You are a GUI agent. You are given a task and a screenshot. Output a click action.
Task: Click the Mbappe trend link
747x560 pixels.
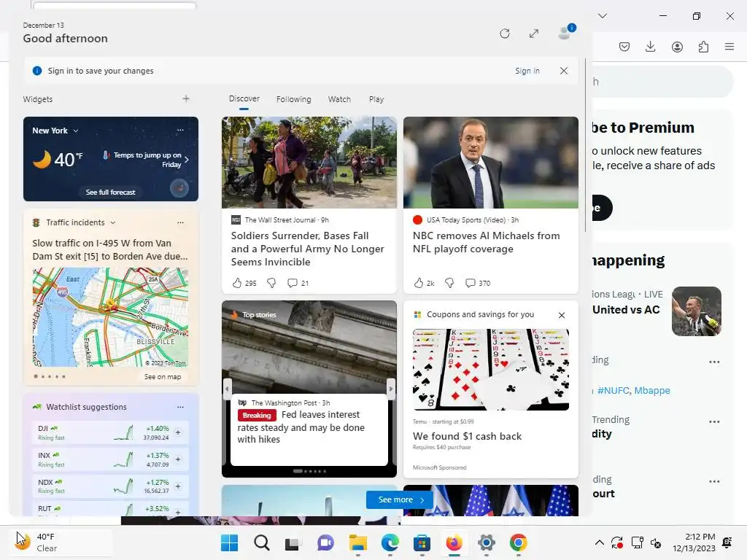pyautogui.click(x=651, y=391)
